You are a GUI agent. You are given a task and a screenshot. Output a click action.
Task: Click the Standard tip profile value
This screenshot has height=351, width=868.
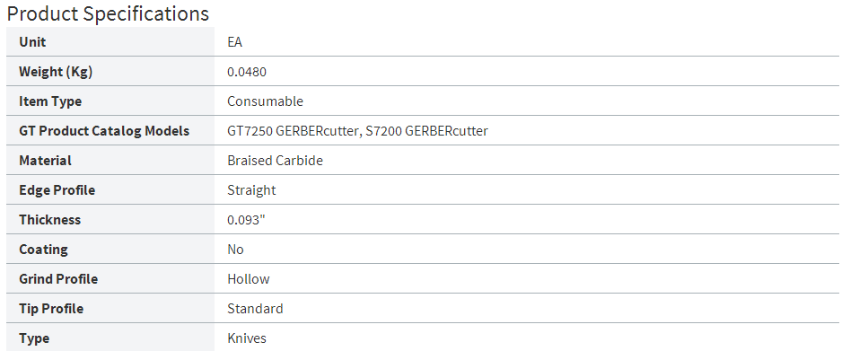click(x=255, y=309)
